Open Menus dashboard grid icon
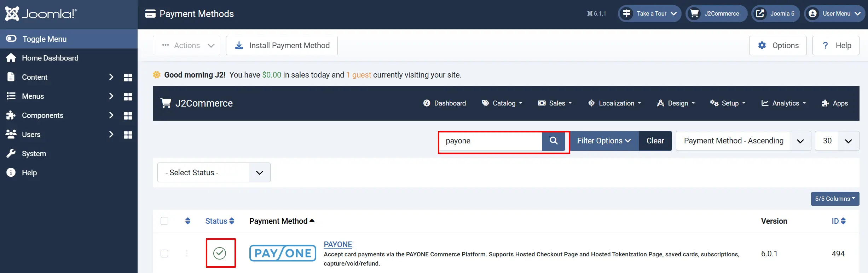Viewport: 868px width, 273px height. pos(128,97)
